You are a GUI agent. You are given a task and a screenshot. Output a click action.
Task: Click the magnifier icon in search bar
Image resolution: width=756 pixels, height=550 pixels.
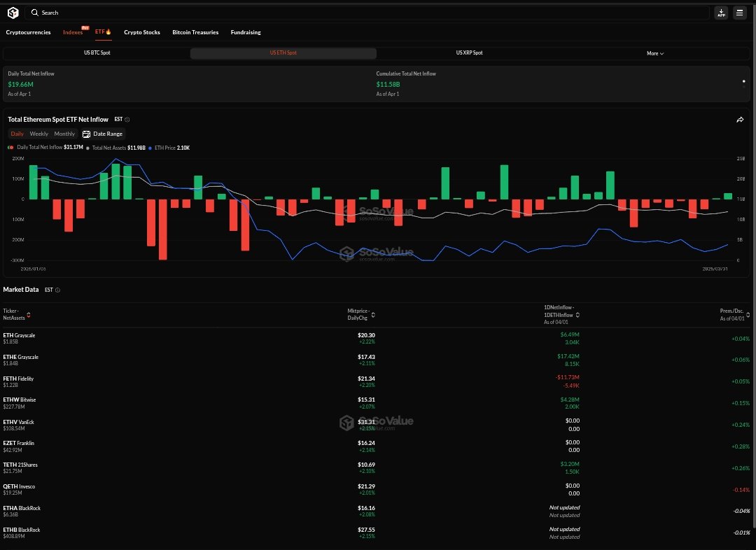point(34,13)
